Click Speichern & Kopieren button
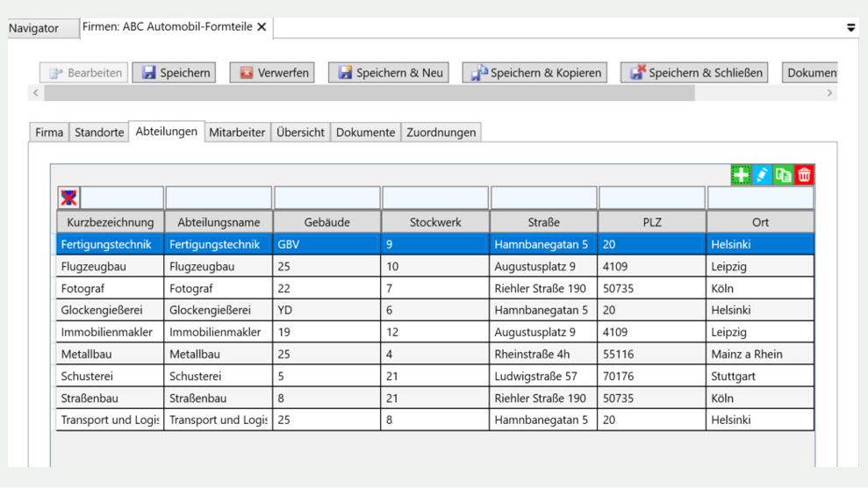868x489 pixels. [534, 73]
